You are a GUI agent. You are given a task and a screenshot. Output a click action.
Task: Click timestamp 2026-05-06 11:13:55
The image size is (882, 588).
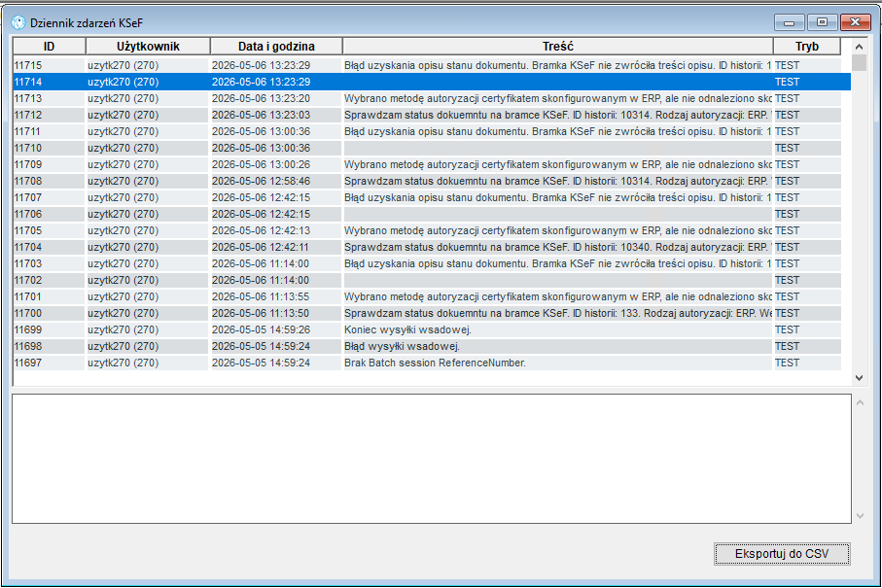point(261,296)
